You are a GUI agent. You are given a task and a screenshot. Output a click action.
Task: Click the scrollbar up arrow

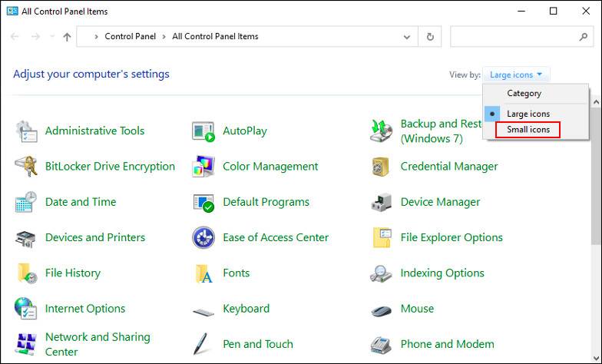(x=596, y=102)
